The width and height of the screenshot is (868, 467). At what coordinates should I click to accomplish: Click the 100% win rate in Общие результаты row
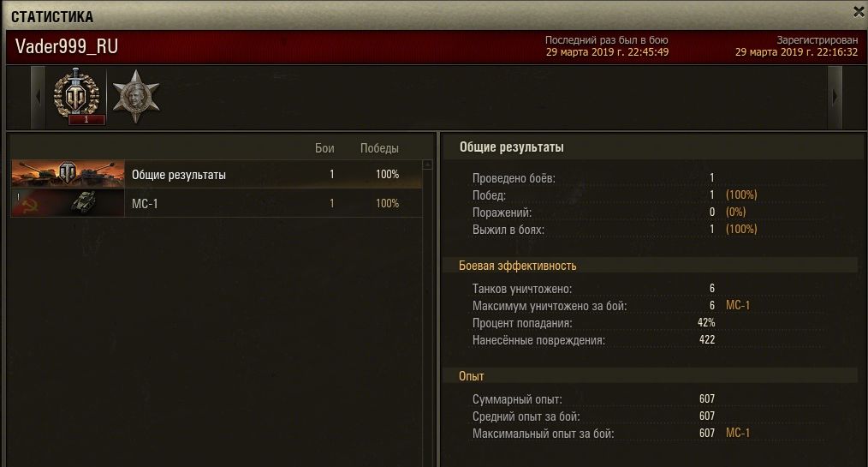click(x=387, y=175)
